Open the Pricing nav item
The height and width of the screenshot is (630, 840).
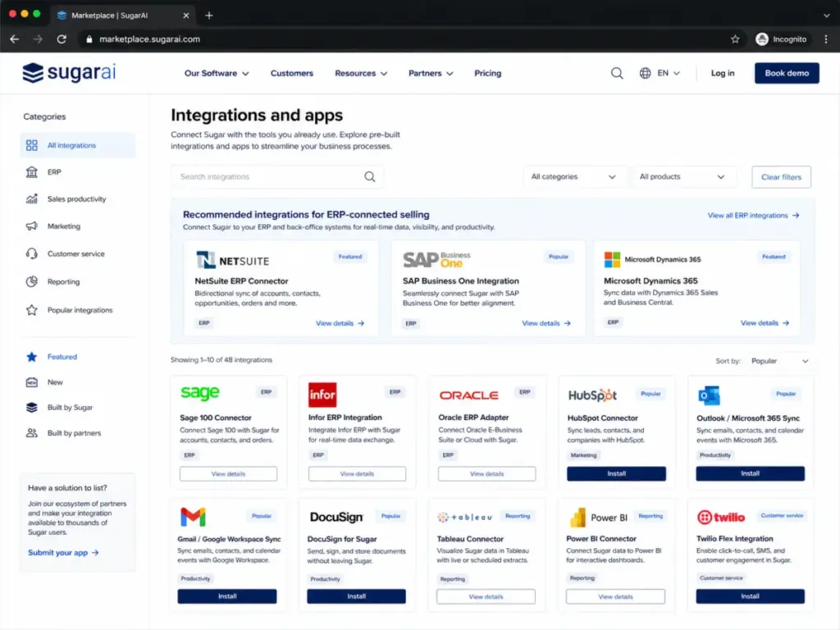487,73
